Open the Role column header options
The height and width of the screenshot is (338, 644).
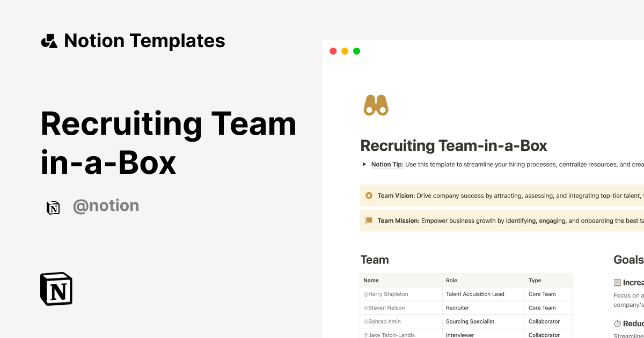coord(451,280)
